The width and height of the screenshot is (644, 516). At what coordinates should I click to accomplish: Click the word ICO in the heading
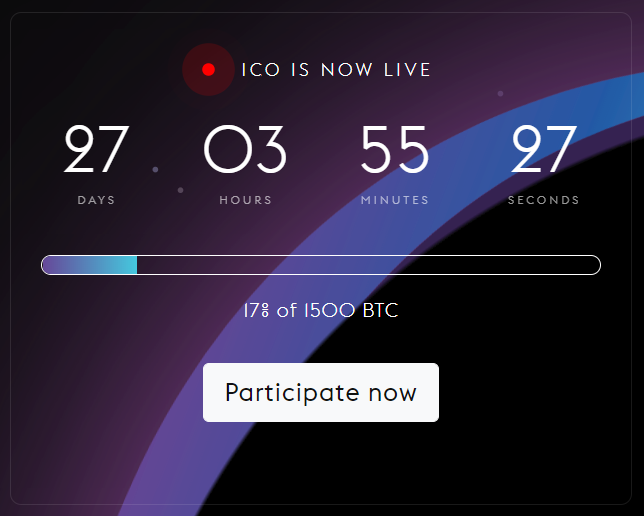pos(261,69)
